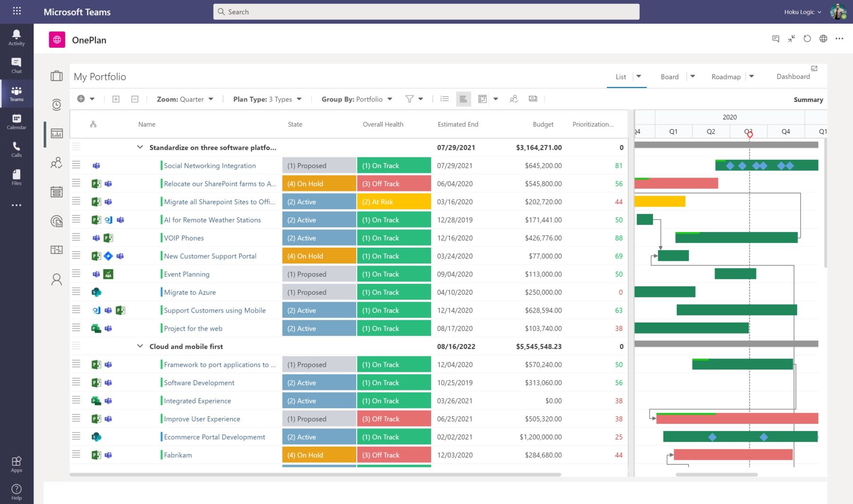Collapse all rows with the minus box icon
Viewport: 853px width, 504px height.
click(135, 99)
